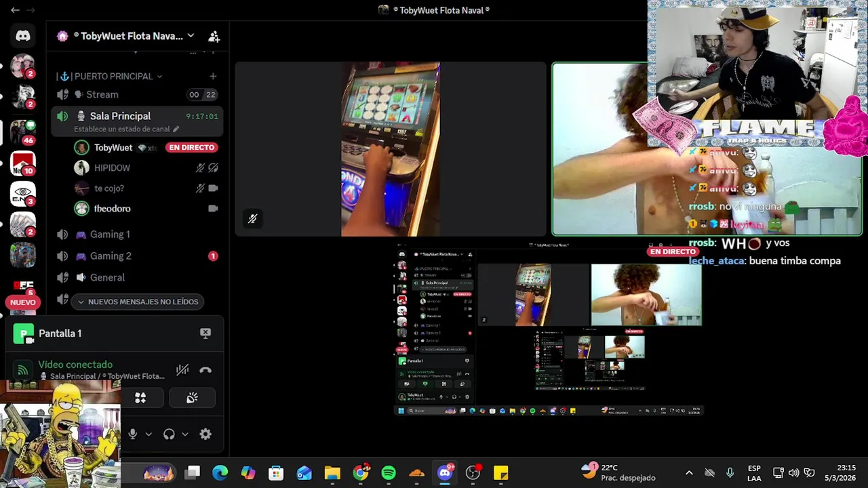
Task: Open server with 46 notification badge
Action: pos(22,131)
